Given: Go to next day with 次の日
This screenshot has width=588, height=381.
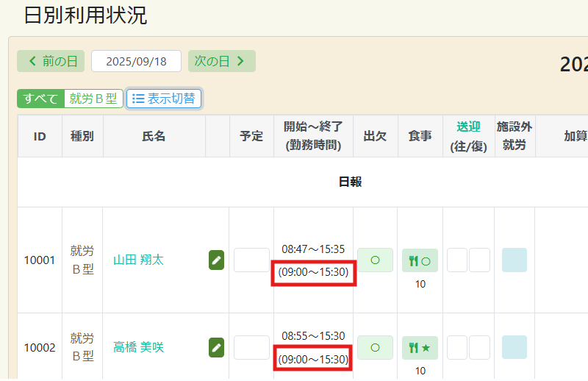Looking at the screenshot, I should 221,61.
